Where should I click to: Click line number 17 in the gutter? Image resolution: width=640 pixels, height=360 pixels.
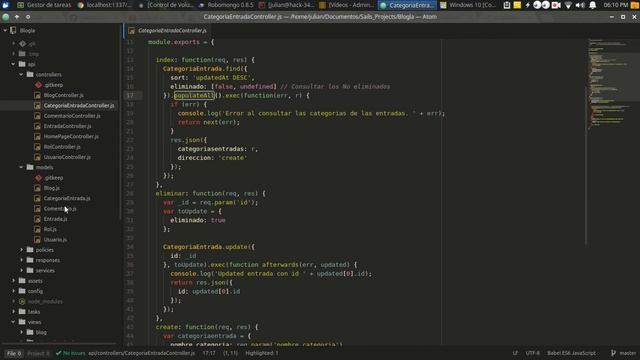click(x=130, y=96)
